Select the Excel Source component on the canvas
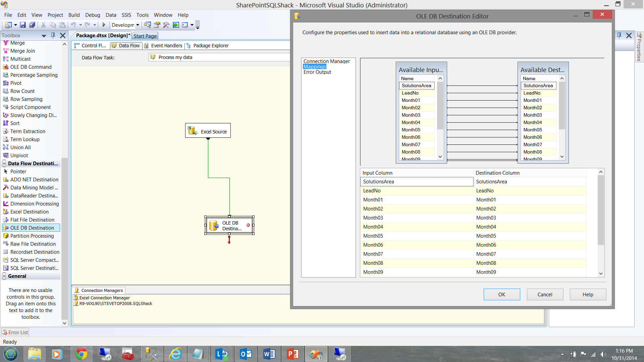Viewport: 644px width, 362px height. [x=208, y=131]
